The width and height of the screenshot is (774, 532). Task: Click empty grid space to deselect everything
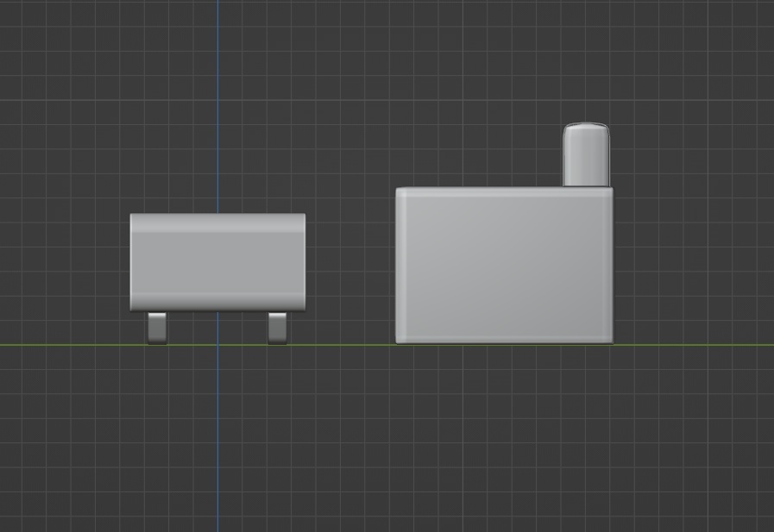[86, 431]
